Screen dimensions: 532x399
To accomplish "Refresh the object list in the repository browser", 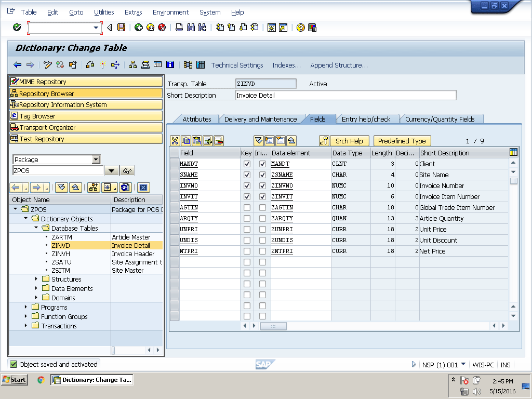I will [x=125, y=188].
